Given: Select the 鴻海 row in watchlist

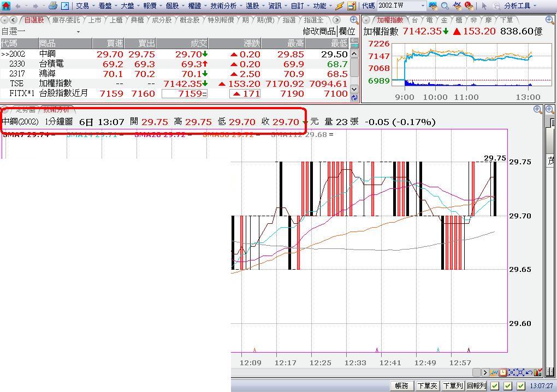Looking at the screenshot, I should coord(175,74).
